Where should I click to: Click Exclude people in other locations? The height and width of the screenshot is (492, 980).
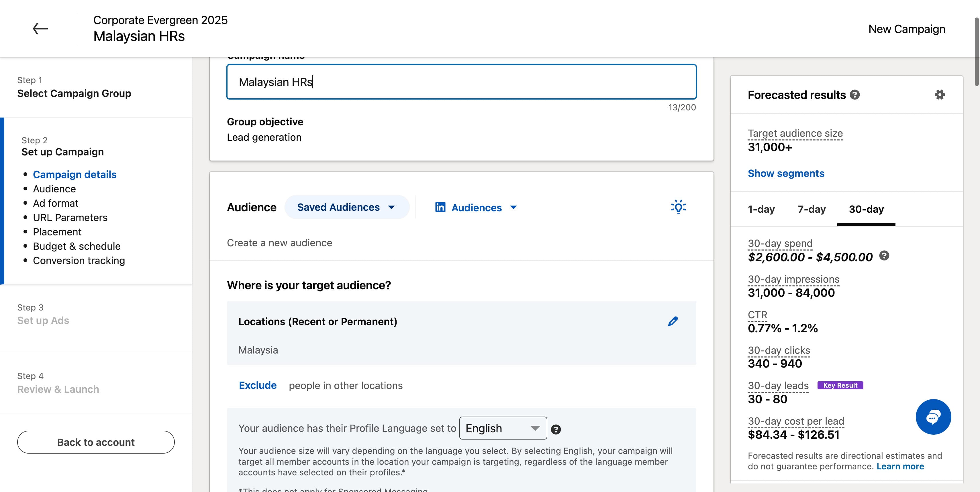tap(258, 385)
